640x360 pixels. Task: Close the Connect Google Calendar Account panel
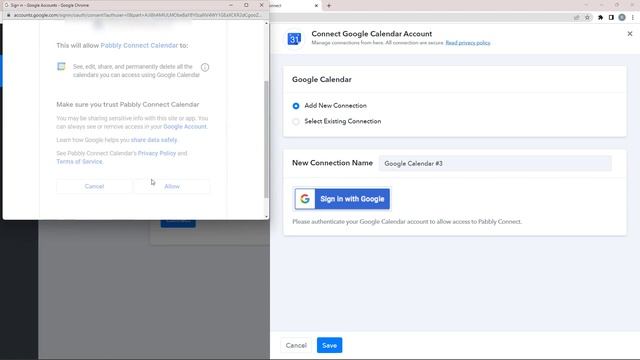coord(630,34)
